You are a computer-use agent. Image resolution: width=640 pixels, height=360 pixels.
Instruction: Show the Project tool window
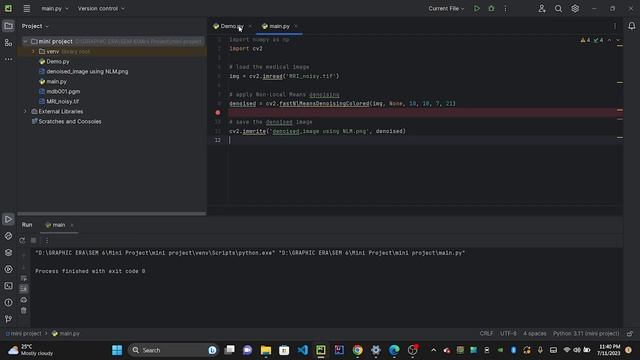coord(8,26)
